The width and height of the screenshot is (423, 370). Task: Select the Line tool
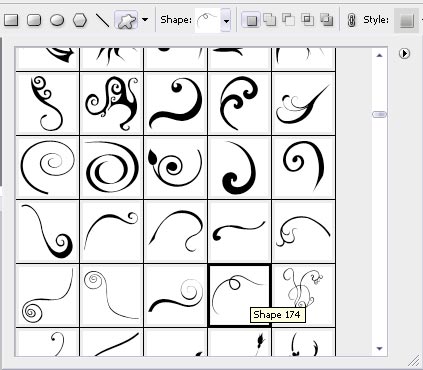[x=103, y=20]
